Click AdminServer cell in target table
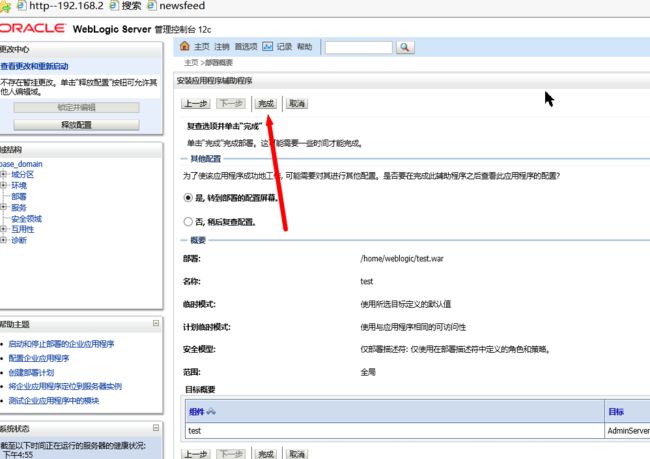 [x=628, y=431]
